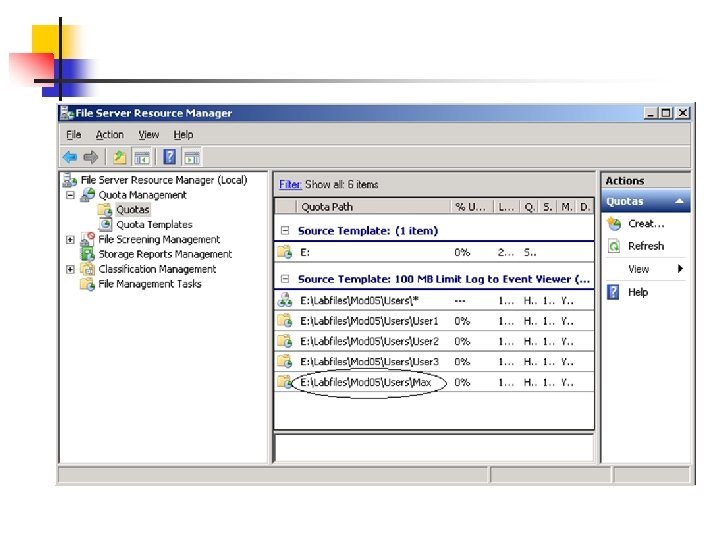The width and height of the screenshot is (720, 540).
Task: Expand the Classification Management node
Action: pyautogui.click(x=70, y=269)
